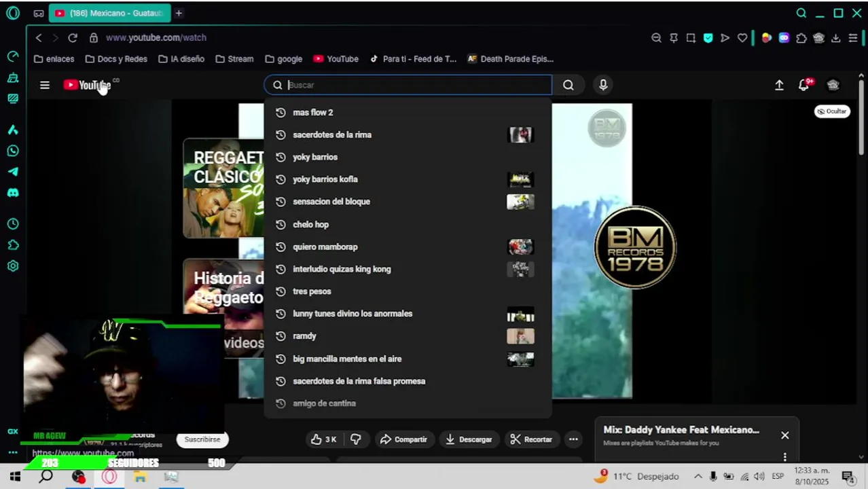Open the Discord sidebar icon in Opera
This screenshot has height=489, width=868.
pos(13,193)
